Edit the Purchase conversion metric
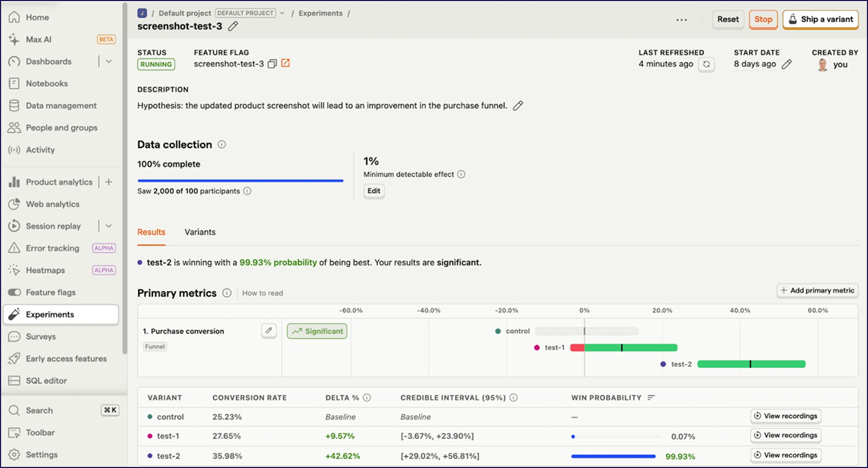 tap(269, 331)
